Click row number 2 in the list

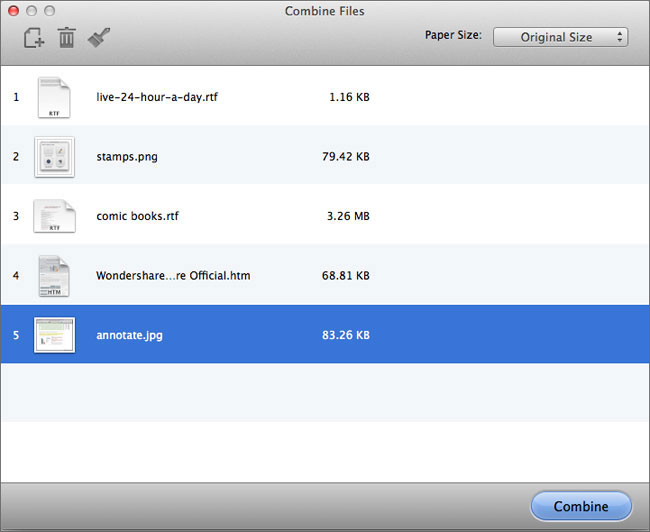click(x=16, y=157)
